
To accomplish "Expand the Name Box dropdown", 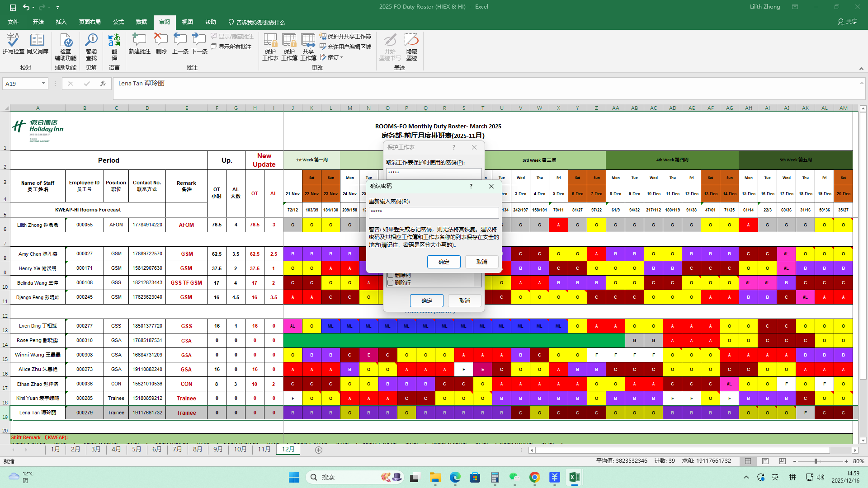I will click(43, 83).
